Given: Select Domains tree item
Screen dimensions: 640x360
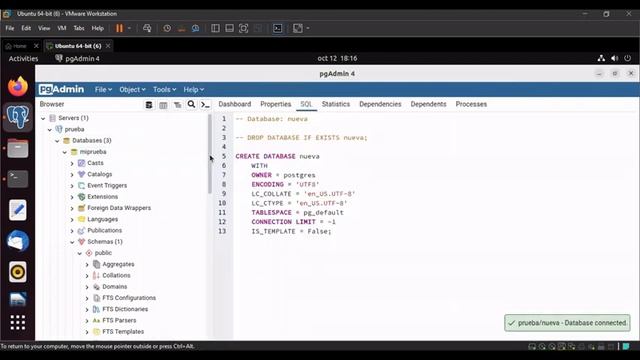Looking at the screenshot, I should [x=115, y=287].
